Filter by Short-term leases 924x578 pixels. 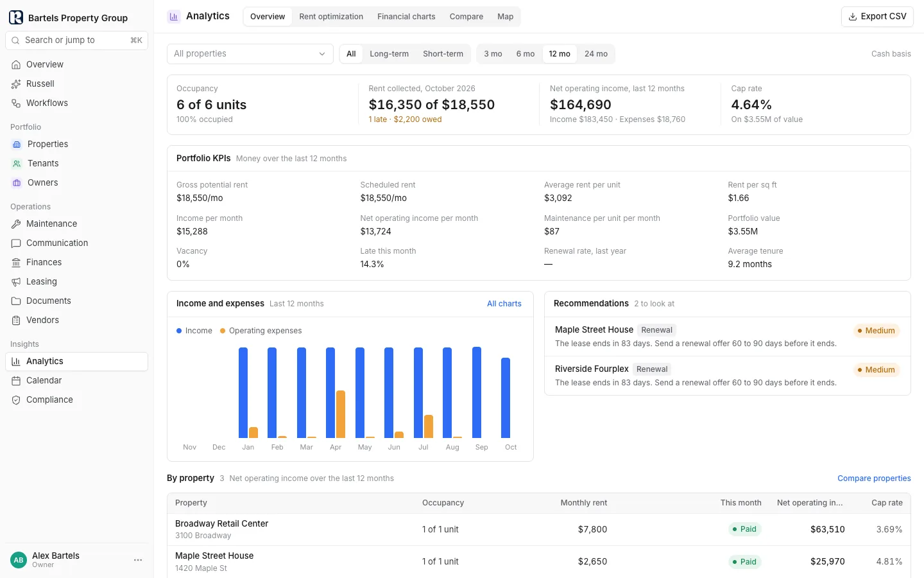tap(443, 54)
